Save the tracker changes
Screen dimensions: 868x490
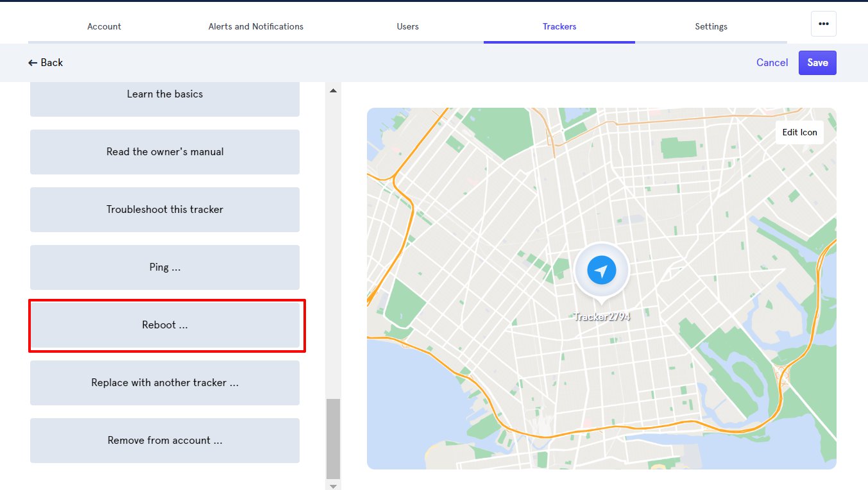pyautogui.click(x=817, y=62)
